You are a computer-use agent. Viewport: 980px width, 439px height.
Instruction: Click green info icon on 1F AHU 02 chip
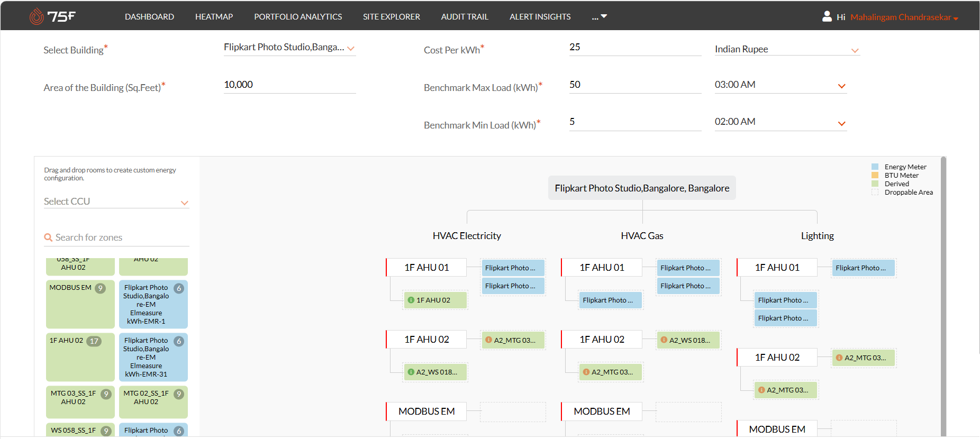click(x=411, y=300)
